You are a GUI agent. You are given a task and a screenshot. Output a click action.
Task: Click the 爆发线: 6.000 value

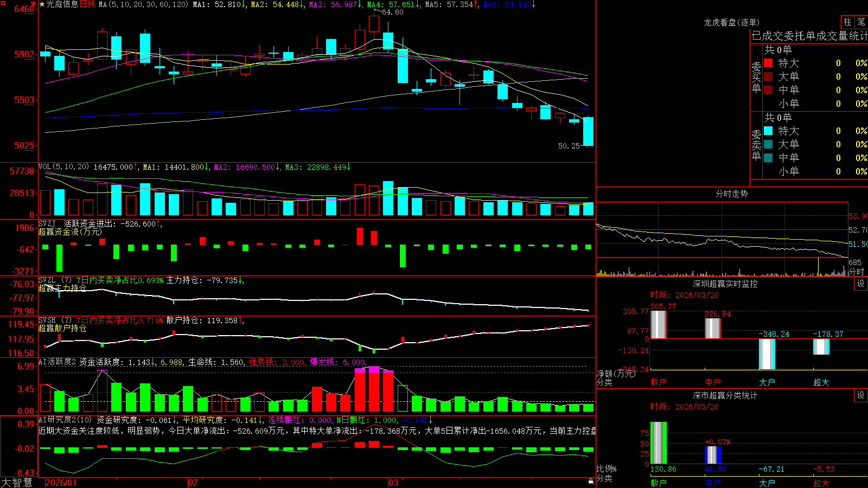[337, 362]
